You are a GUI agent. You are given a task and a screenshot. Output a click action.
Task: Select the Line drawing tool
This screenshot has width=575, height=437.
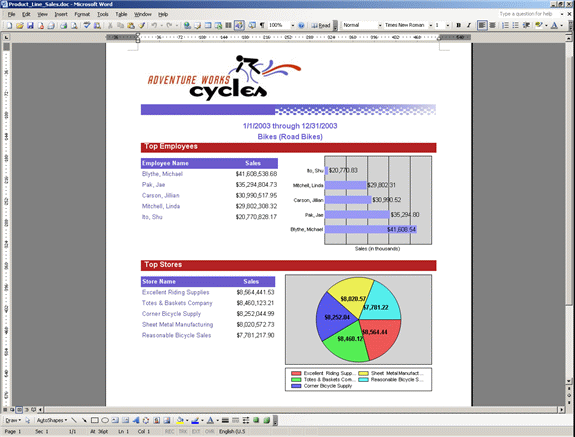point(74,420)
